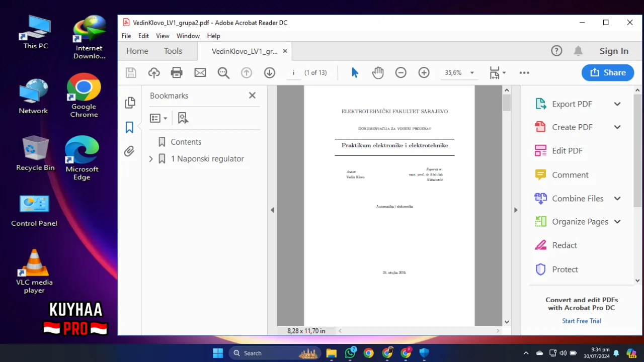The width and height of the screenshot is (644, 362).
Task: Open Recycle Bin desktop icon
Action: (35, 153)
